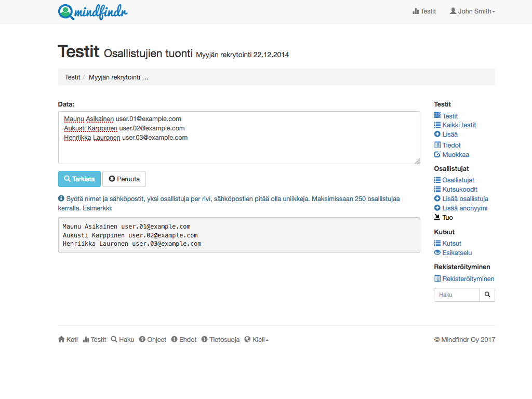532x399 pixels.
Task: Click the Testit icon in sidebar
Action: [x=437, y=116]
